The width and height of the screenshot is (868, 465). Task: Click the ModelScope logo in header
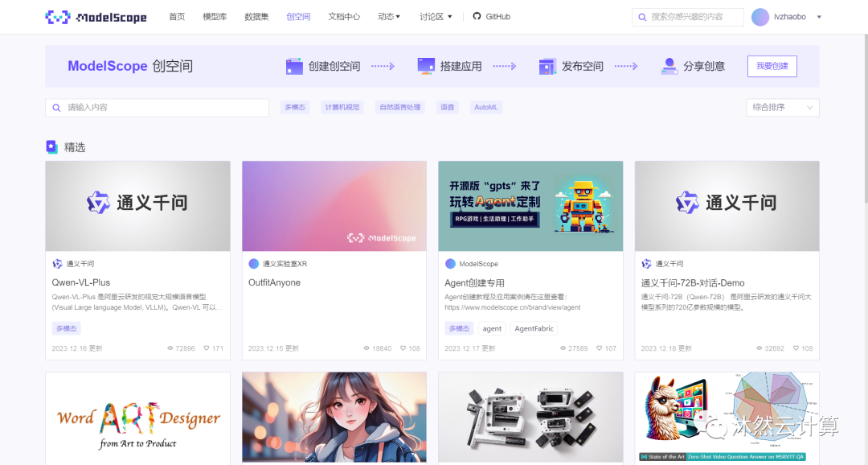(96, 17)
